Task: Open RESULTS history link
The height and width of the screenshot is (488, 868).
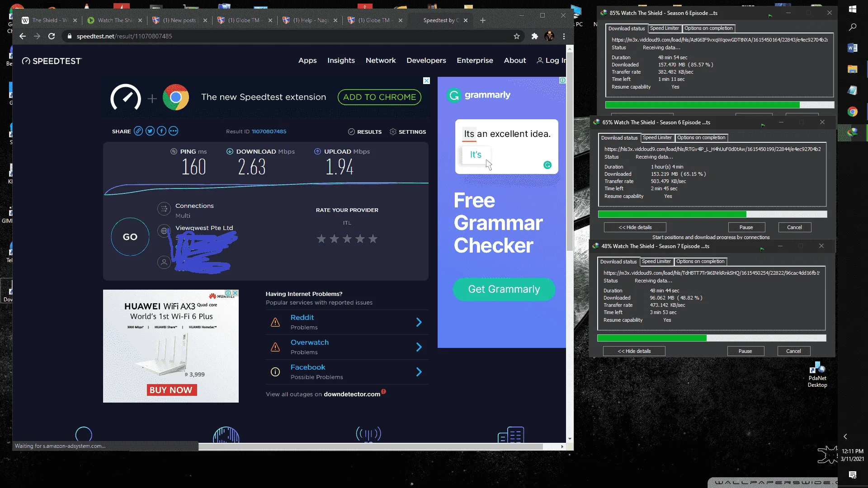Action: [365, 131]
